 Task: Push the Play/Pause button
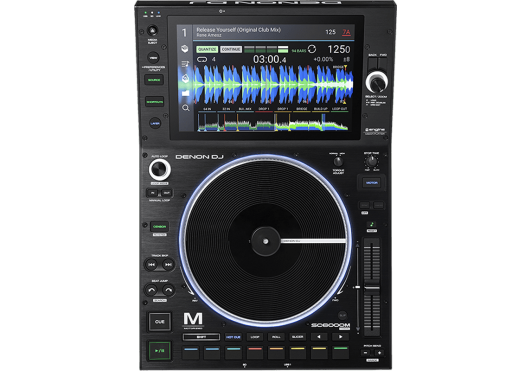(160, 351)
